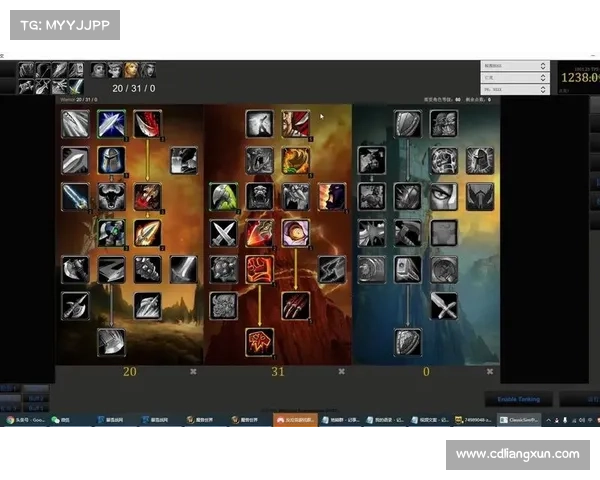Select the Bloodthirst talent

point(259,342)
